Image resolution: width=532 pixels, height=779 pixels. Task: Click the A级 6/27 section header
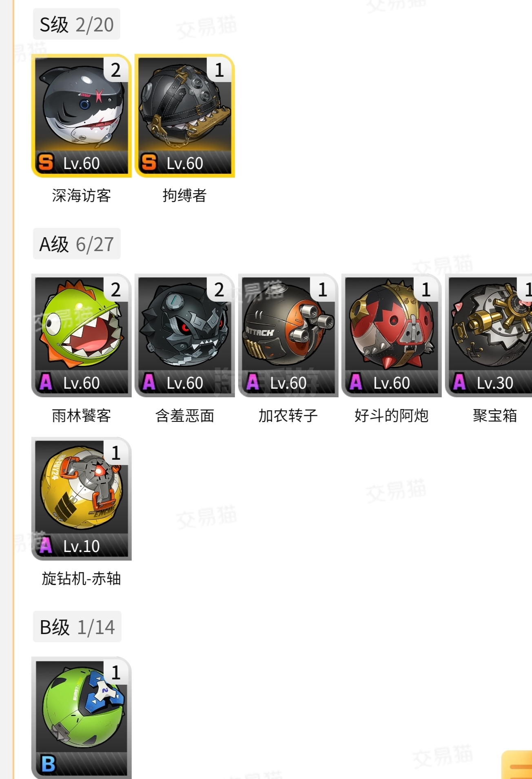(77, 244)
